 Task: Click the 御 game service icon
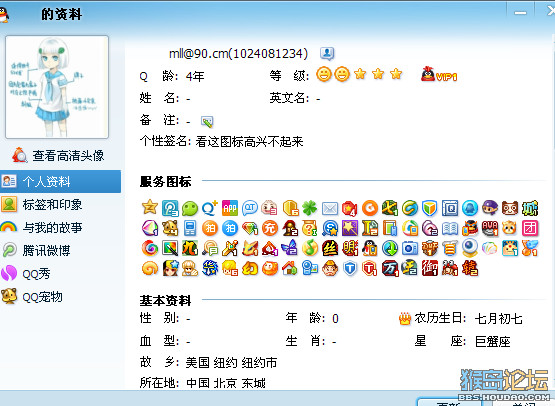pyautogui.click(x=429, y=268)
